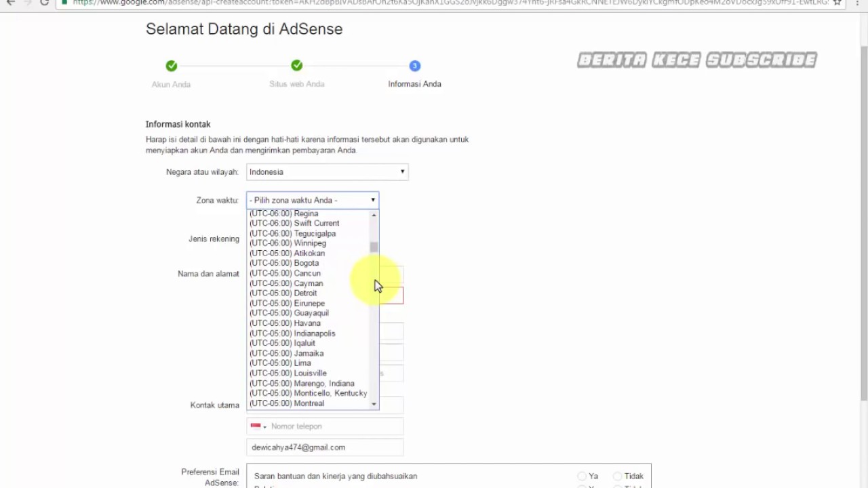
Task: Select (UTC-05:00) Indianapolis time zone
Action: pos(308,333)
